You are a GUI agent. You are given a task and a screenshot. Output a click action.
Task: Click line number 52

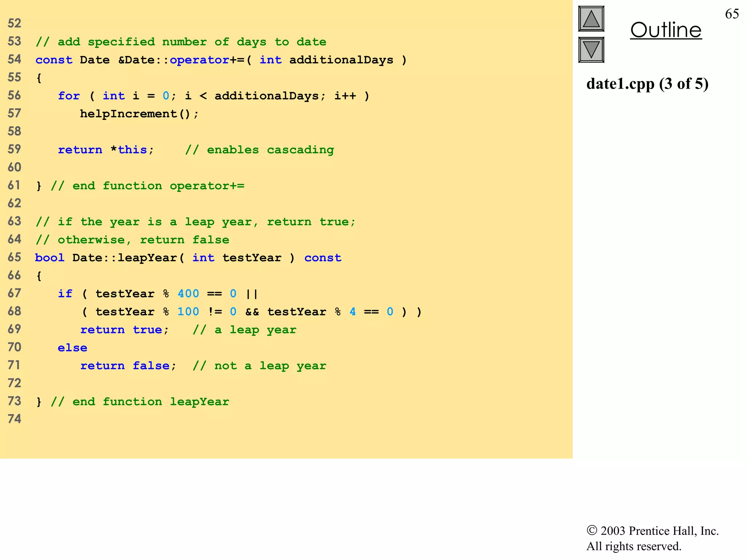[x=15, y=24]
